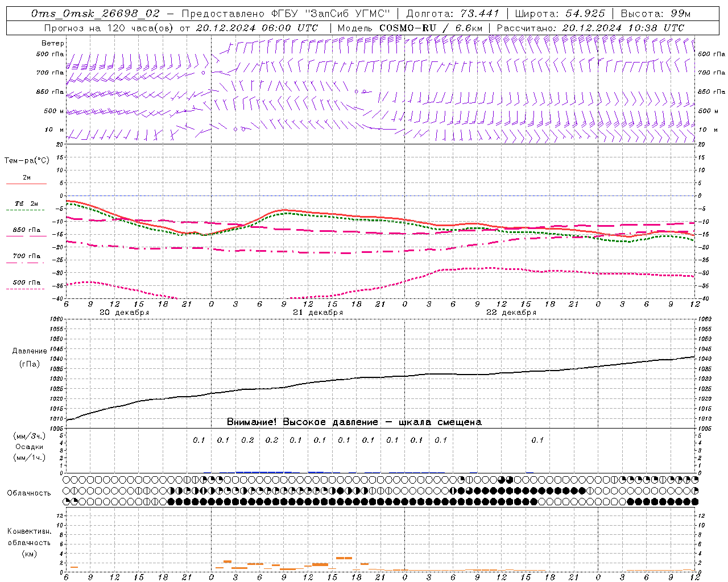Click the isolated 0.1 precipitation value on 22 декабря
Viewport: 728px width, 582px height.
537,440
